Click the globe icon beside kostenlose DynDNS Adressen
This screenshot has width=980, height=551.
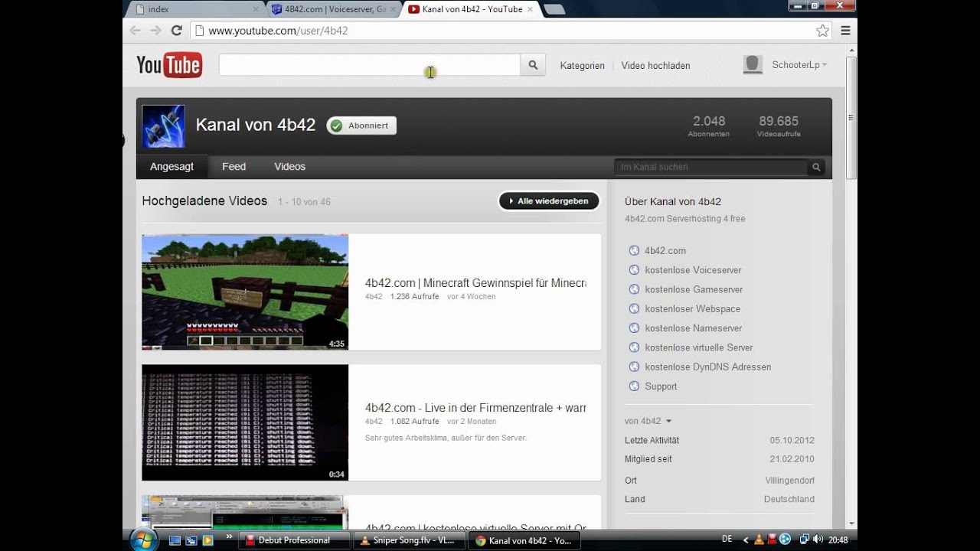633,367
